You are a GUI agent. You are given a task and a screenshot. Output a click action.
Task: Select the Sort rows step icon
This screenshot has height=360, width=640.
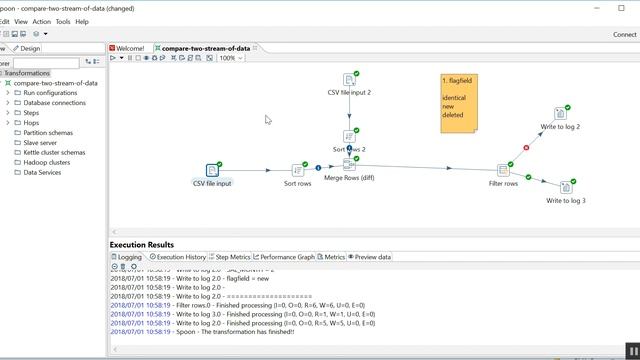tap(298, 170)
